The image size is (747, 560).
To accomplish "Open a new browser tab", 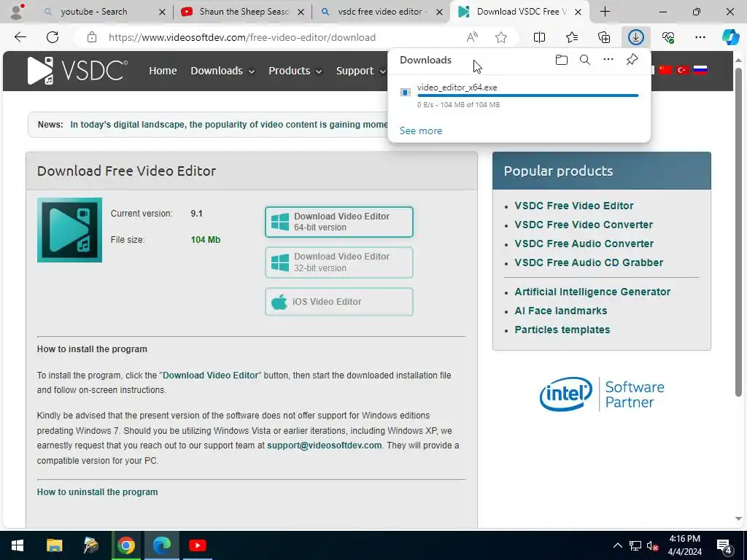I will point(605,12).
